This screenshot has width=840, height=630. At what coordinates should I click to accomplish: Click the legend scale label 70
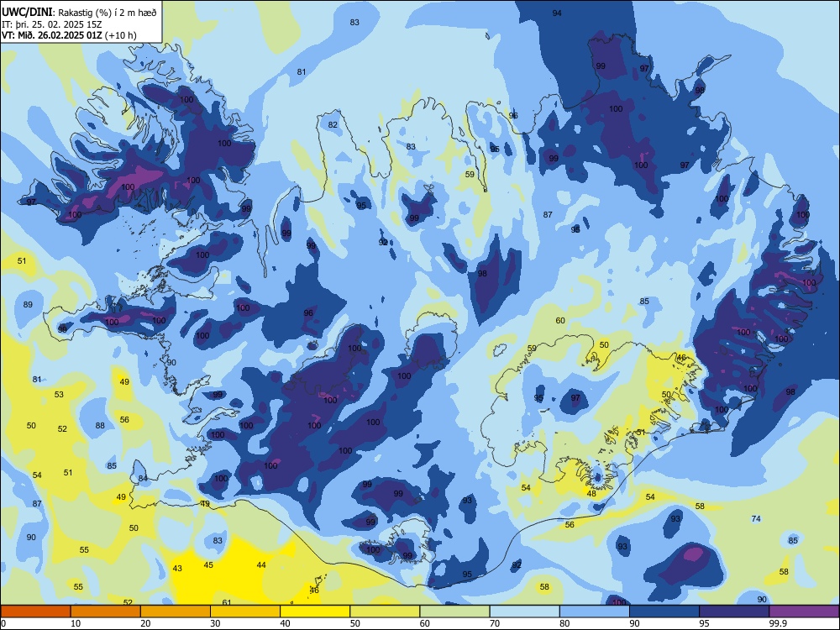(x=495, y=623)
